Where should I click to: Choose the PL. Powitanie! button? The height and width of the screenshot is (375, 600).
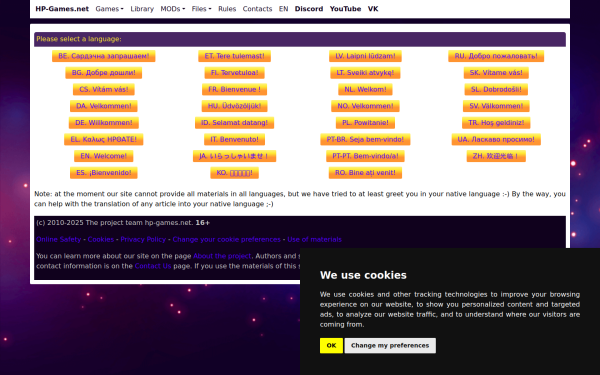click(x=365, y=123)
